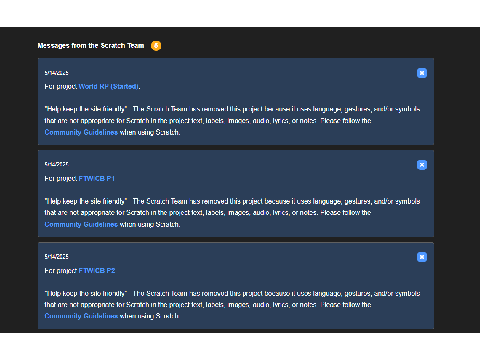Click the date on the FTW/CB P2 message
The image size is (480, 360).
click(56, 256)
